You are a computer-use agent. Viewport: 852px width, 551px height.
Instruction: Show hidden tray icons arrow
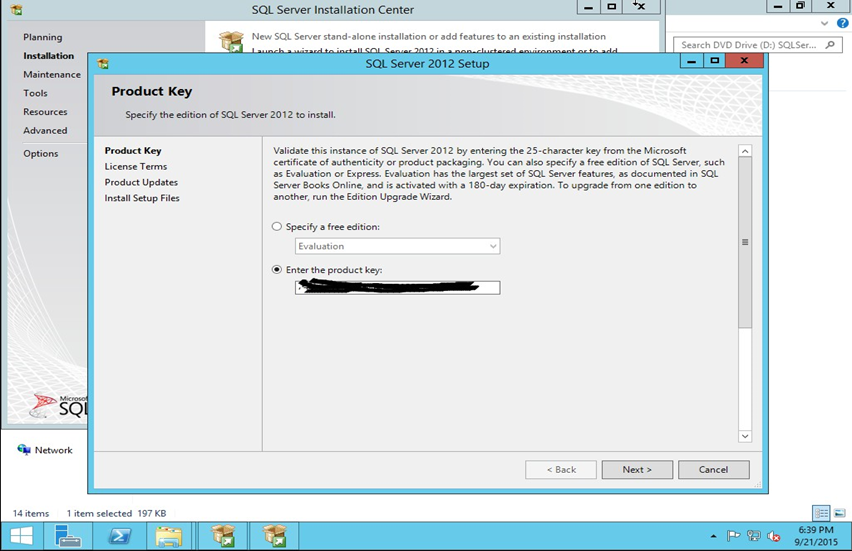coord(713,536)
